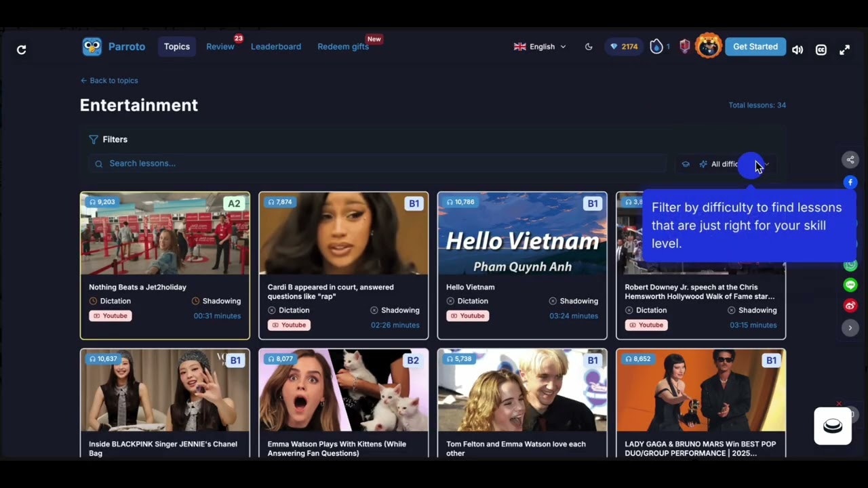Collapse the share rail with chevron arrow
868x488 pixels.
(x=850, y=327)
